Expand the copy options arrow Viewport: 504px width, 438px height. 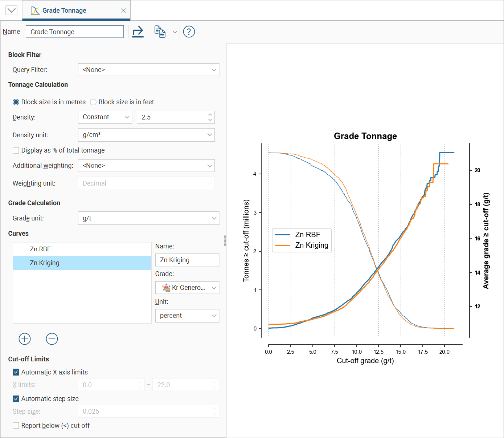click(x=175, y=32)
